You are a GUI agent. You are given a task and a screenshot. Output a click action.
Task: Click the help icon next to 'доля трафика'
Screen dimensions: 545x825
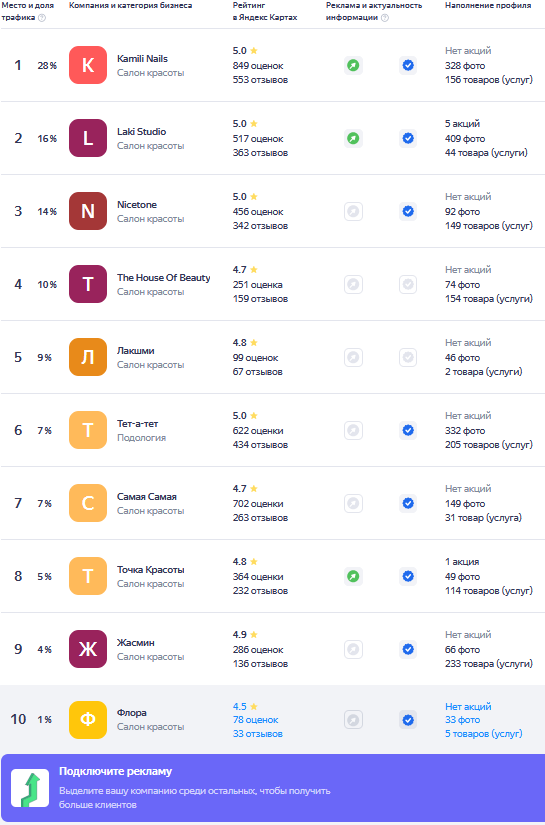pos(42,17)
